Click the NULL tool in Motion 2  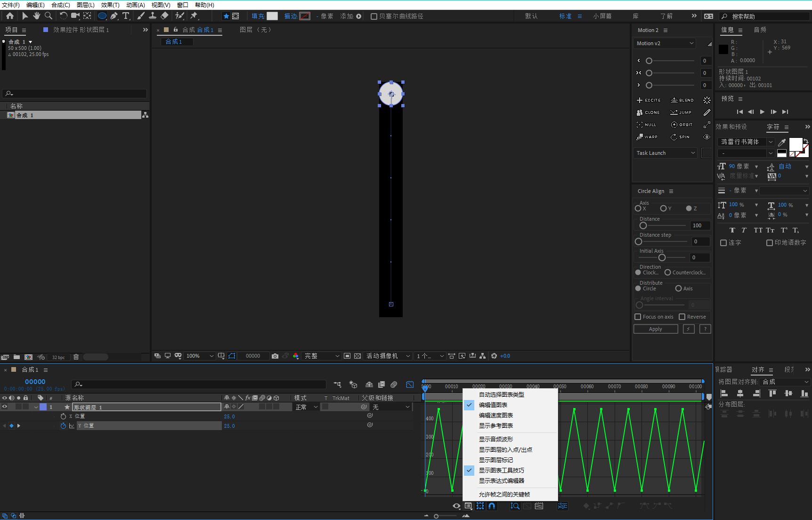[646, 125]
